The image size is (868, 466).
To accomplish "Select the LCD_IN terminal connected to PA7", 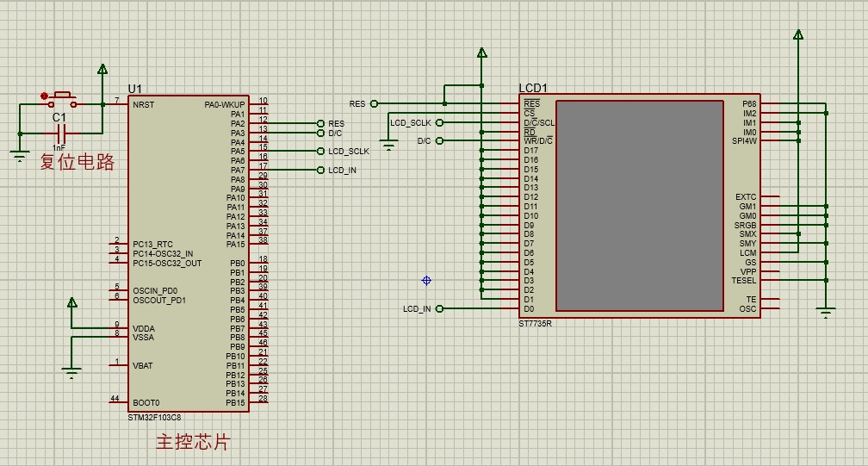I will tap(321, 171).
